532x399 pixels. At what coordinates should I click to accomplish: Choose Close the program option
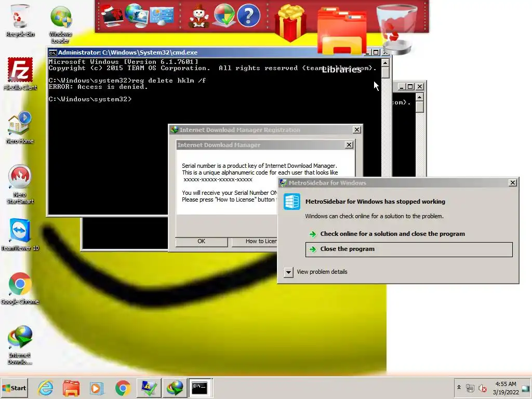tap(409, 249)
